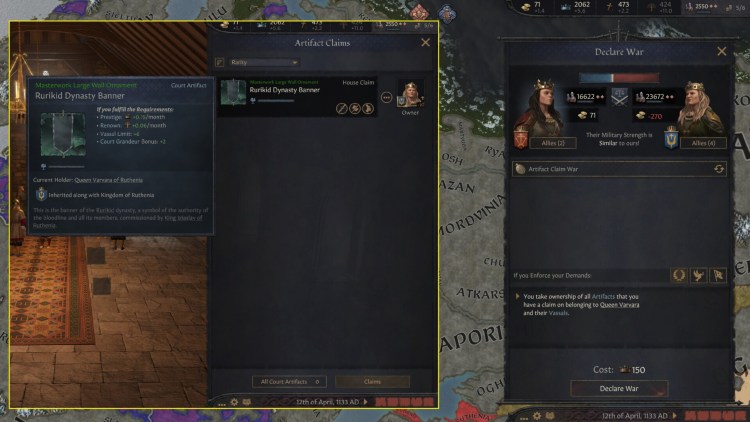Open the attacker's Allies (2) list
The image size is (750, 422).
(552, 143)
